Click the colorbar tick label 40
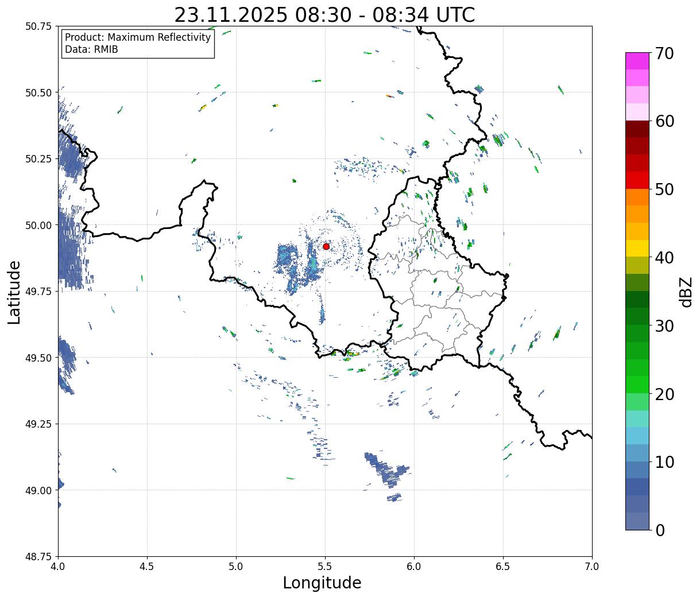The image size is (700, 597). (664, 258)
